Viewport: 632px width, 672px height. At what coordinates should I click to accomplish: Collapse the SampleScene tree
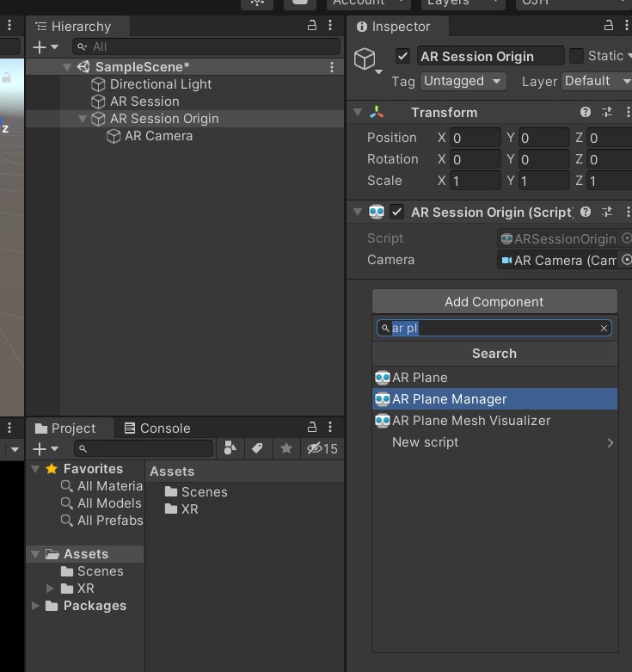(67, 67)
